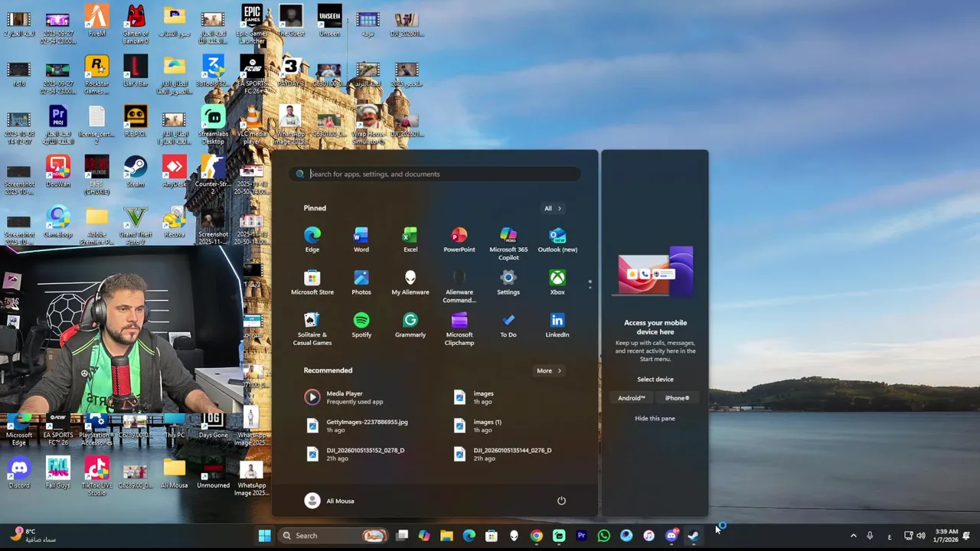Select Rockstar Games desktop shortcut

click(x=96, y=75)
